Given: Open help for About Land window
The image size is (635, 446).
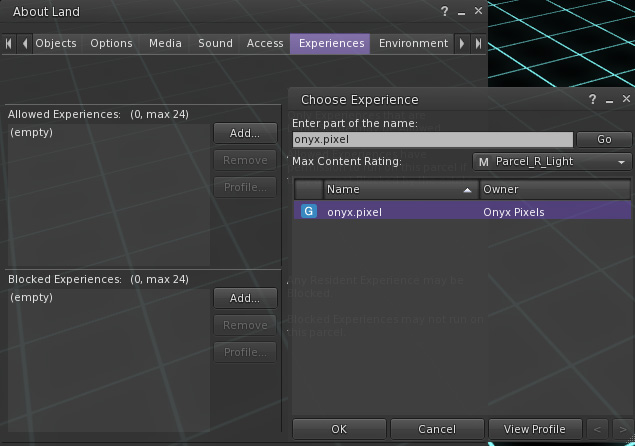Looking at the screenshot, I should tap(445, 11).
